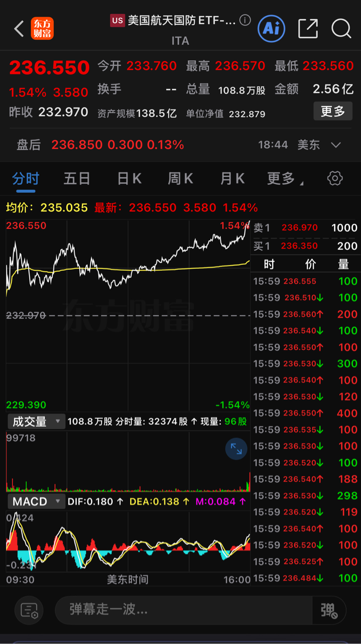Screen dimensions: 361x644
Task: Toggle the 弹 barrage icon
Action: pos(329,611)
